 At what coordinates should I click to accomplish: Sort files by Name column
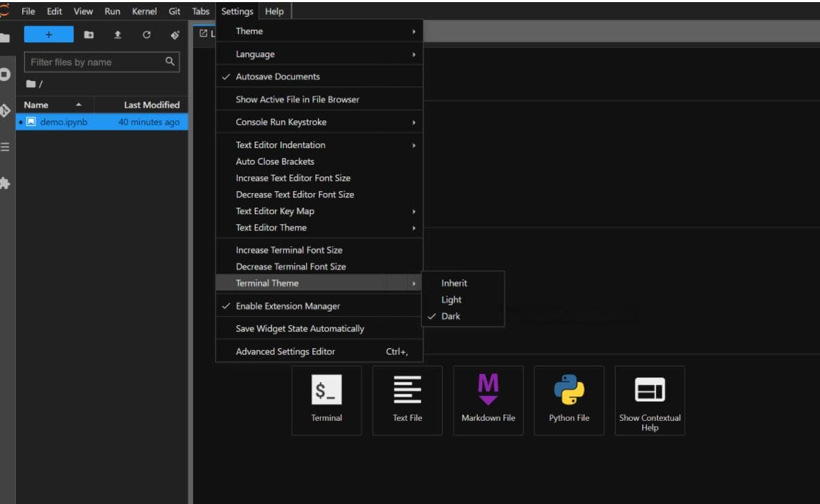(55, 105)
